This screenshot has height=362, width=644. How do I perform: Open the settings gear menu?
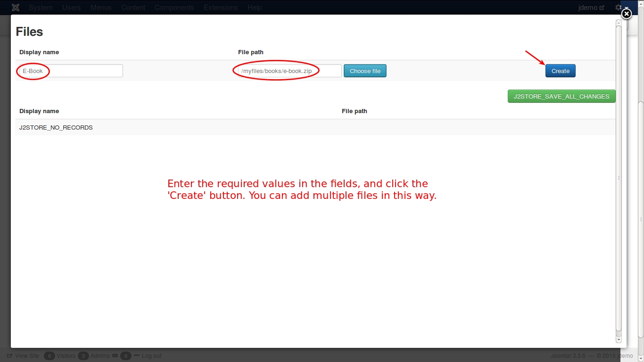point(618,8)
